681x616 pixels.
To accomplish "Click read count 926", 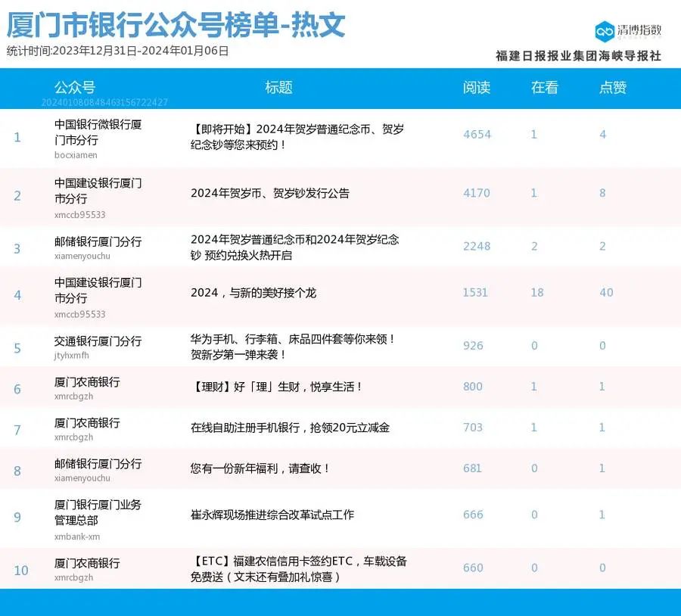I will (472, 345).
